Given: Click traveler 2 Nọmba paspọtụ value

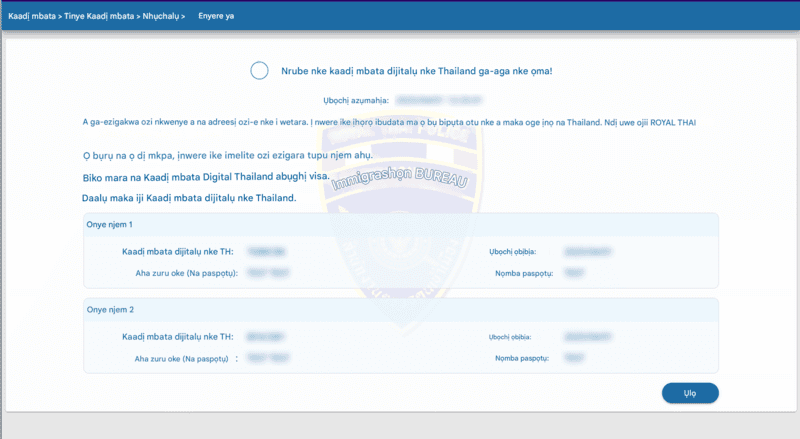Looking at the screenshot, I should coord(574,357).
